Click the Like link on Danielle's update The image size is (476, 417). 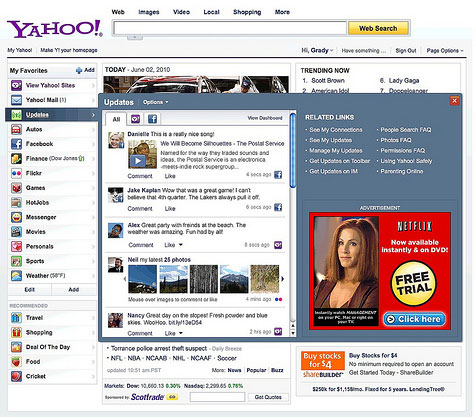click(170, 176)
